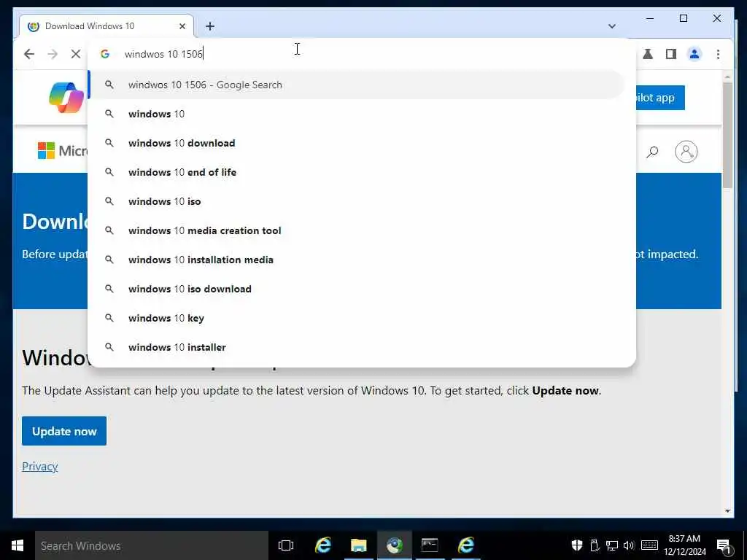747x560 pixels.
Task: Click the Update now button
Action: (64, 431)
